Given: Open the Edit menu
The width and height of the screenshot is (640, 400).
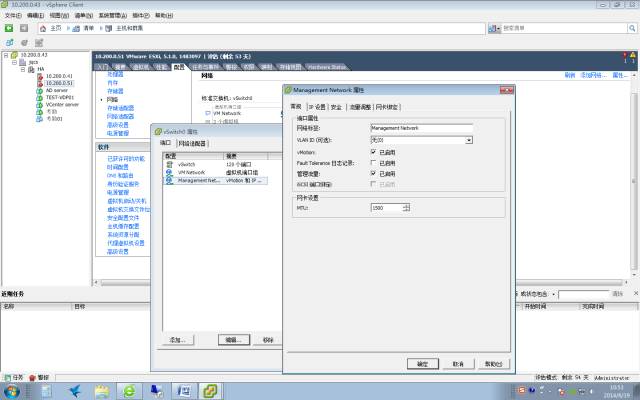Looking at the screenshot, I should (35, 15).
